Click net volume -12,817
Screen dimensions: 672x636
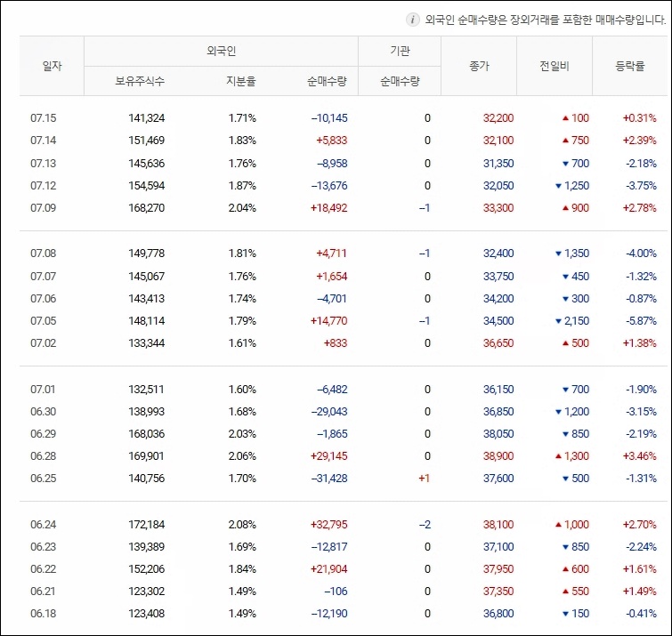pos(329,547)
